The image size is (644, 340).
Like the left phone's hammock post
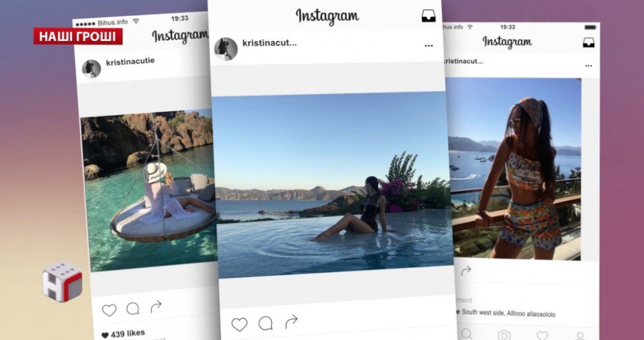coord(109,310)
